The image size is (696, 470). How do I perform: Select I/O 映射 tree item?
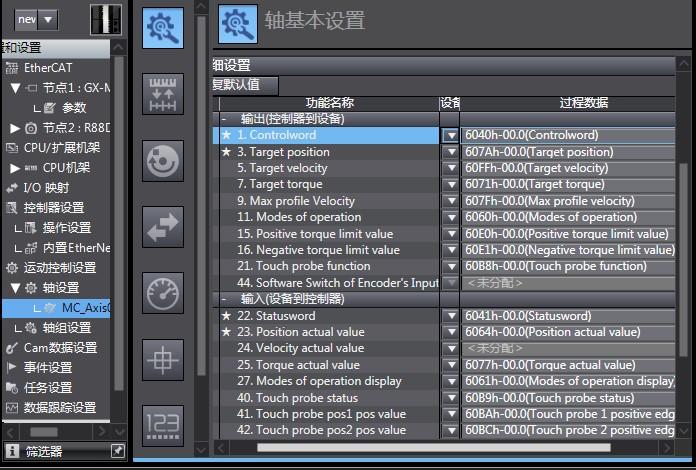[46, 188]
